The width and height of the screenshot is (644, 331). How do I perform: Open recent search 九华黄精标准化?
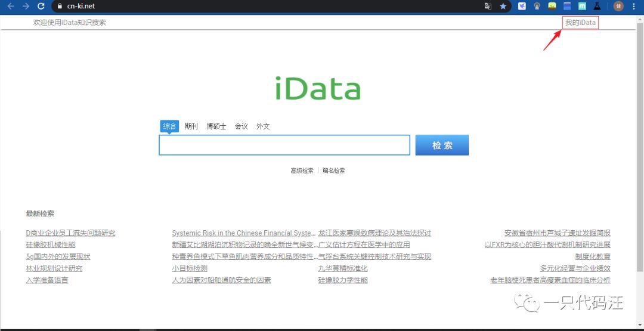pyautogui.click(x=343, y=268)
